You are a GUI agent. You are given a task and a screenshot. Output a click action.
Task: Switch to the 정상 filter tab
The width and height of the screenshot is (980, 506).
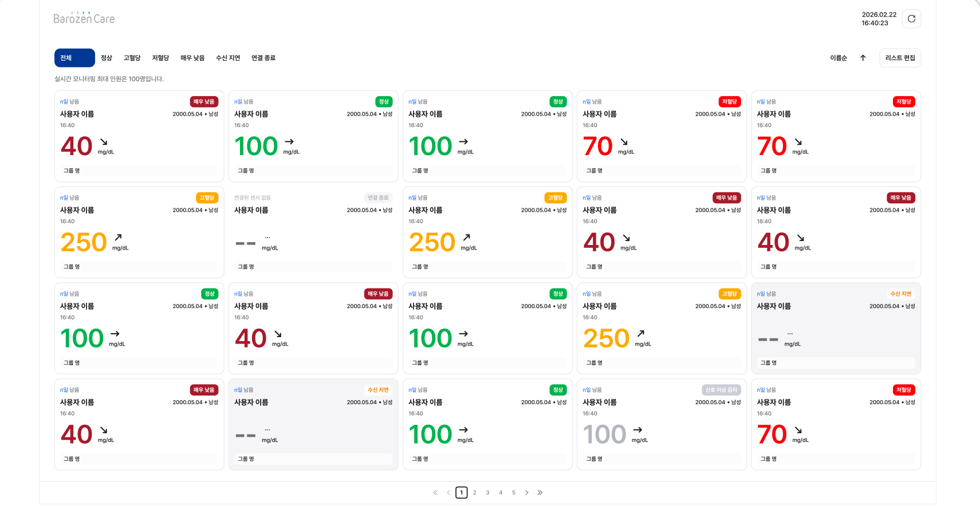coord(107,58)
